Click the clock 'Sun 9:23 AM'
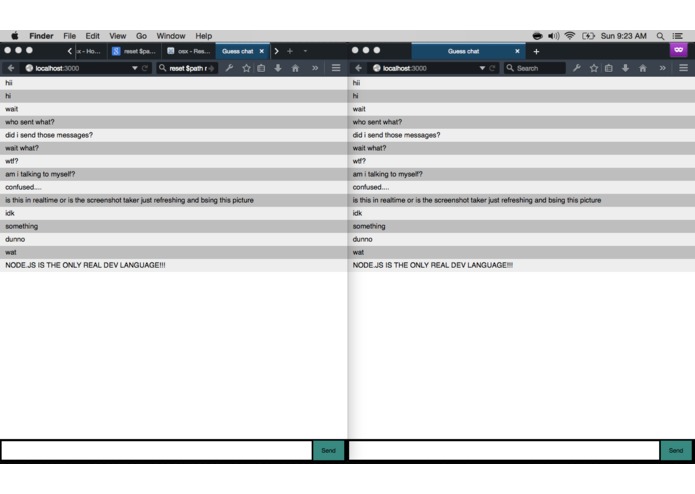 pos(624,36)
